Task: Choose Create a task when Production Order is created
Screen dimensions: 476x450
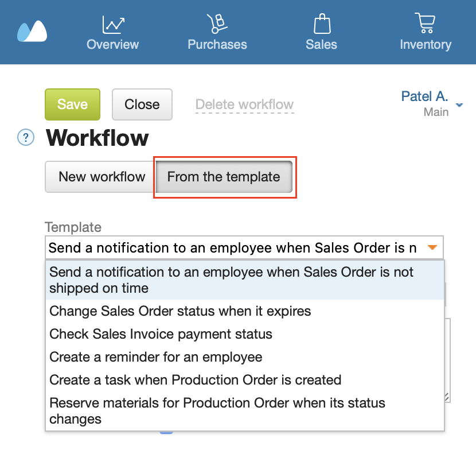Action: pyautogui.click(x=245, y=380)
